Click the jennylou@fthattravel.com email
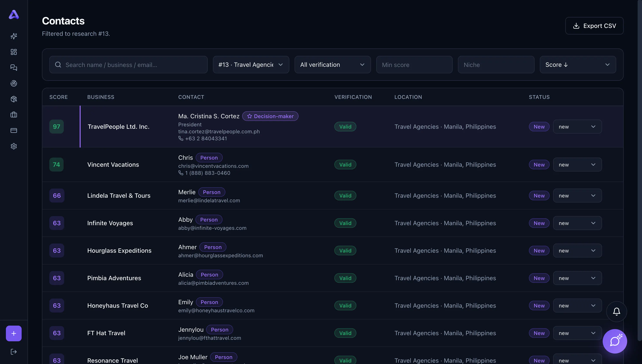 tap(210, 338)
